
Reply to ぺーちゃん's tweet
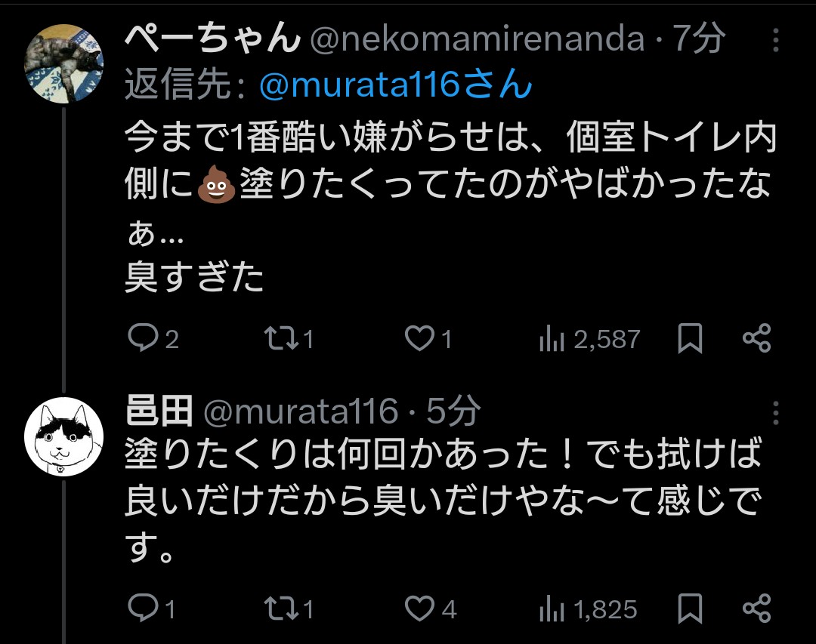coord(141,339)
